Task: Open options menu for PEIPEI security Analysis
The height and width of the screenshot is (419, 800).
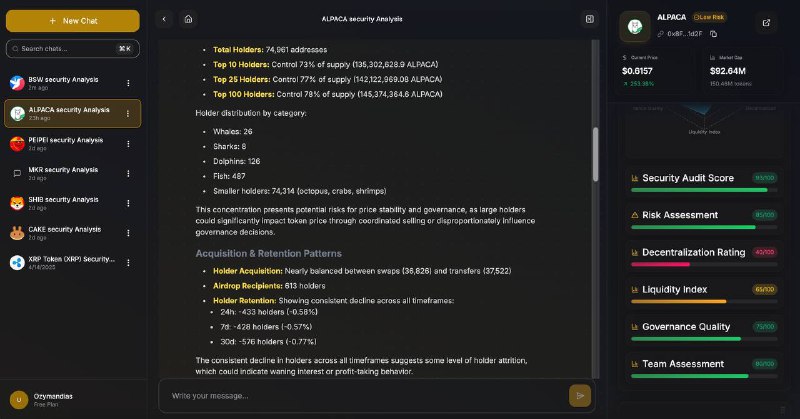Action: click(128, 144)
